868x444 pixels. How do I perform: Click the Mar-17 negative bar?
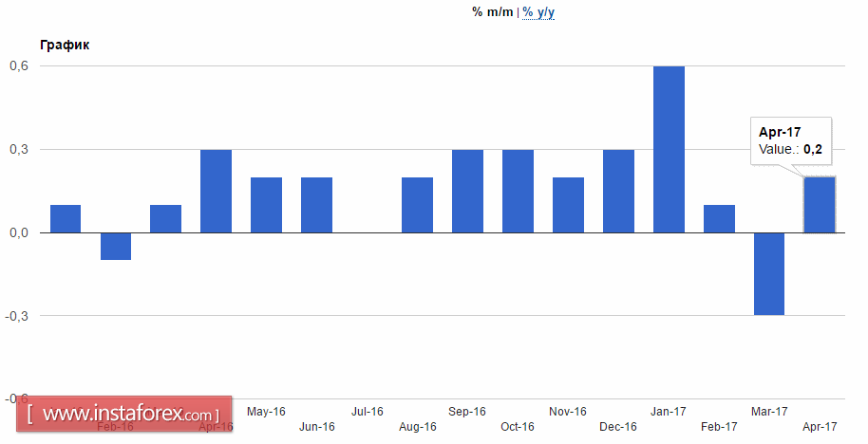[769, 273]
